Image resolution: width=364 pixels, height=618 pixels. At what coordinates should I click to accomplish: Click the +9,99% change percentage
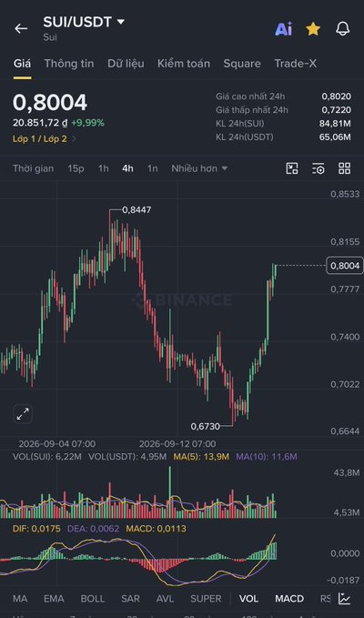coord(88,123)
